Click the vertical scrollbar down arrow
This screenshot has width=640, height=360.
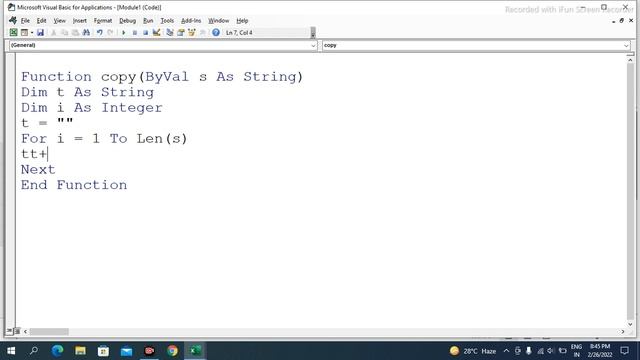click(x=630, y=324)
